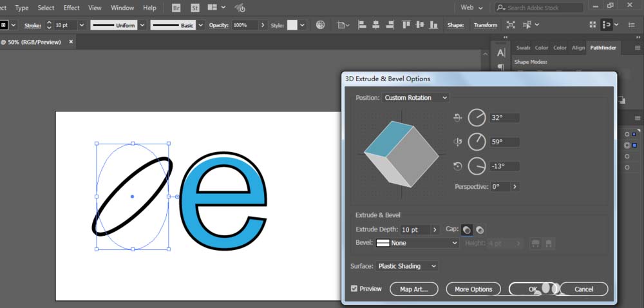Open the Position Custom Rotation dropdown
The image size is (644, 308).
(x=416, y=97)
